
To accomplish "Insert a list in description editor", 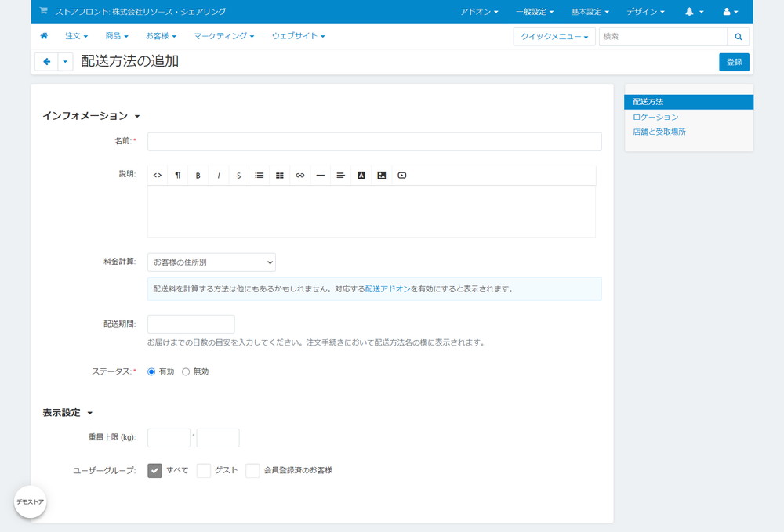I will (x=259, y=176).
